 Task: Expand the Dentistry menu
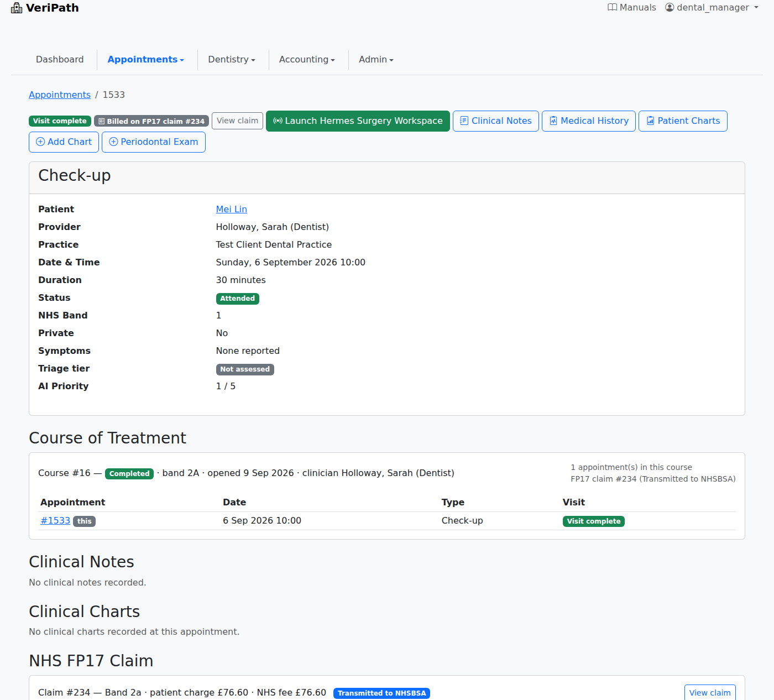pyautogui.click(x=232, y=59)
